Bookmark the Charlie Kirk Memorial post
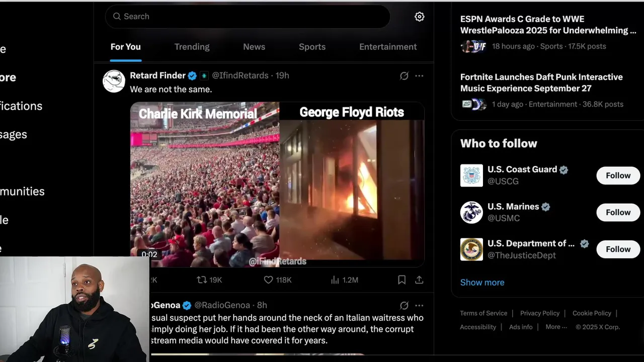This screenshot has width=644, height=362. (x=401, y=280)
